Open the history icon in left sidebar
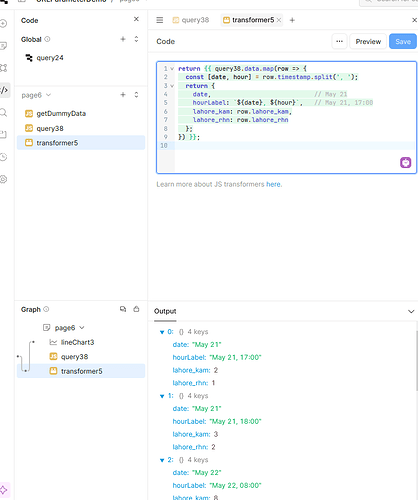 (x=3, y=157)
